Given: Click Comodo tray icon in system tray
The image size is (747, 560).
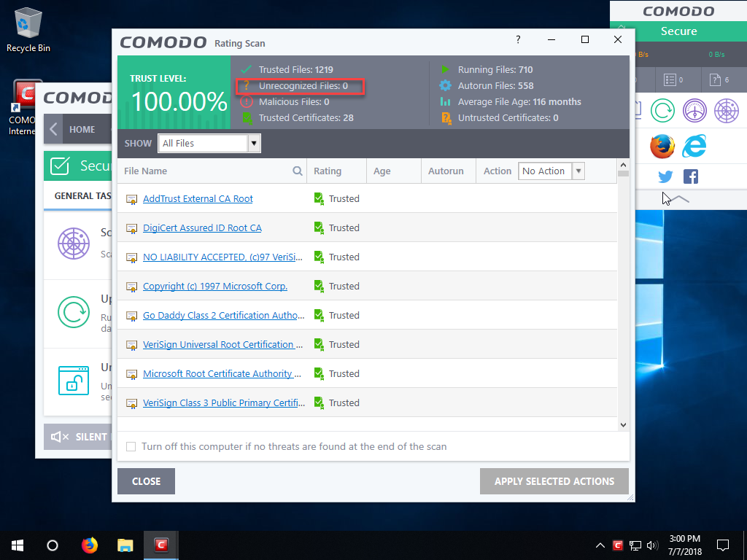Looking at the screenshot, I should click(618, 545).
